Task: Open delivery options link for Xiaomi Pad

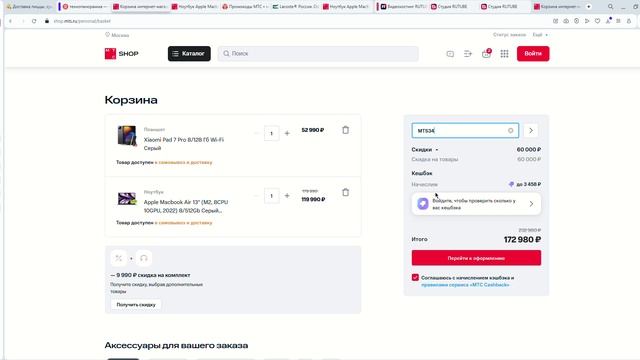Action: point(184,162)
